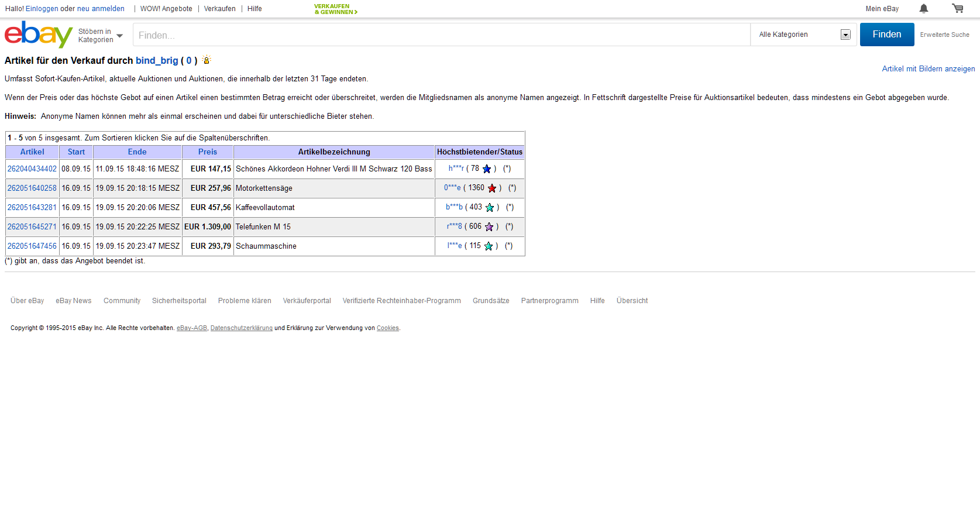The image size is (980, 529).
Task: Click the eBay logo
Action: (x=38, y=35)
